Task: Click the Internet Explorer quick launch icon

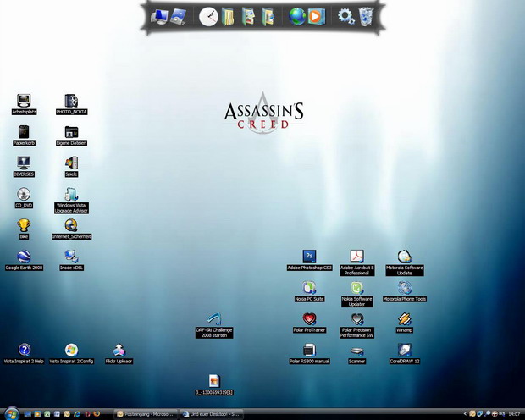Action: click(x=77, y=414)
